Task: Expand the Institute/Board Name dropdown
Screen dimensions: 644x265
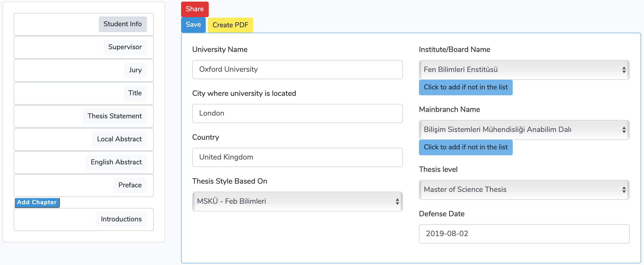Action: pos(524,70)
